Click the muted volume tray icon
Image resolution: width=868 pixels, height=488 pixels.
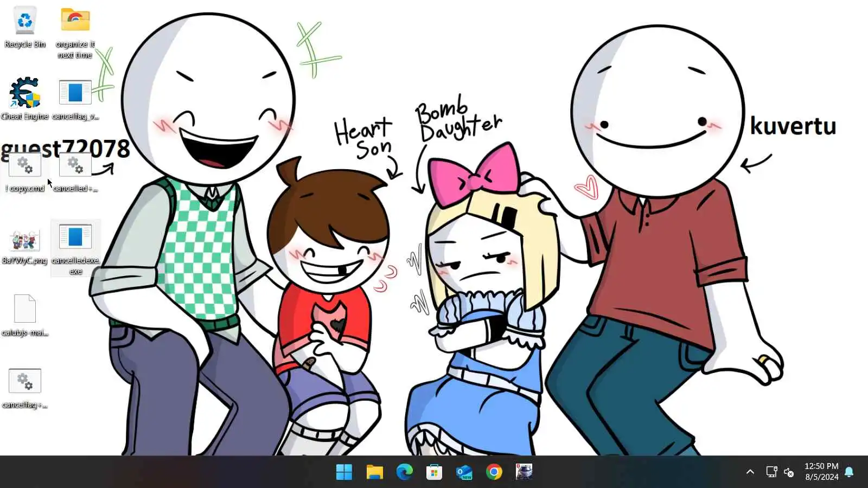789,472
